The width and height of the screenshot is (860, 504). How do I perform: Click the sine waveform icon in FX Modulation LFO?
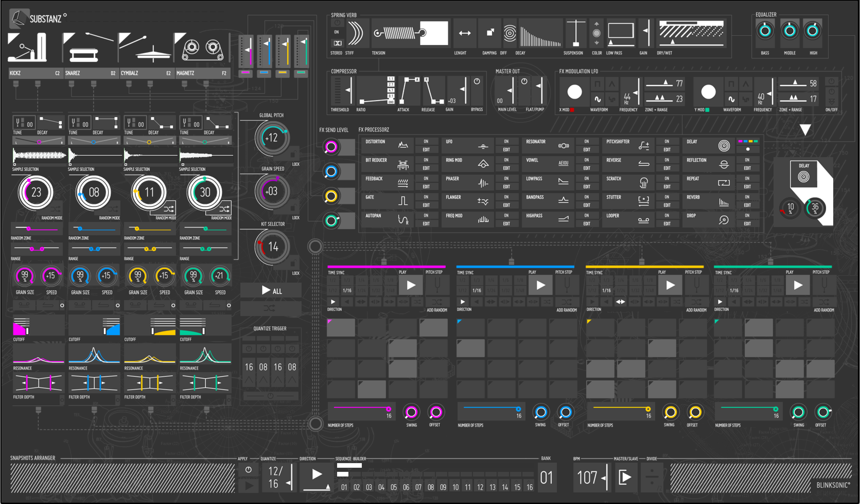click(598, 100)
